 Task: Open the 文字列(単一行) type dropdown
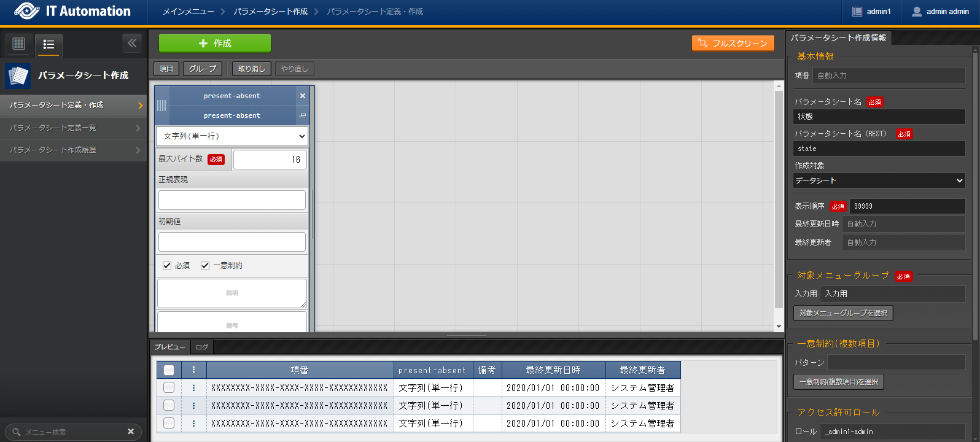(x=232, y=136)
